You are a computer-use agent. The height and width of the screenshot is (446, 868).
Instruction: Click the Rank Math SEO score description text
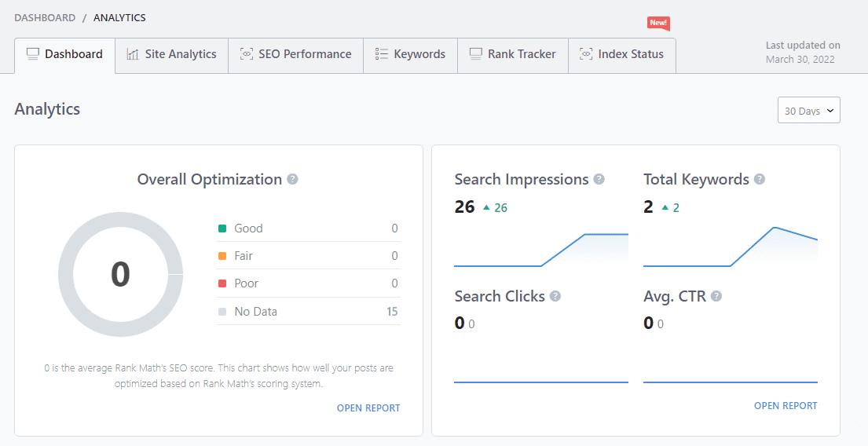pyautogui.click(x=218, y=376)
